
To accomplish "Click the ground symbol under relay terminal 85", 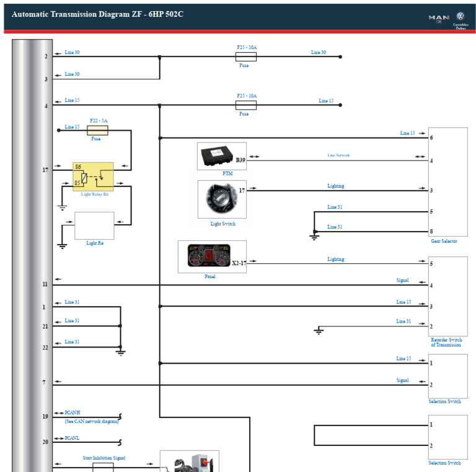I will 62,208.
